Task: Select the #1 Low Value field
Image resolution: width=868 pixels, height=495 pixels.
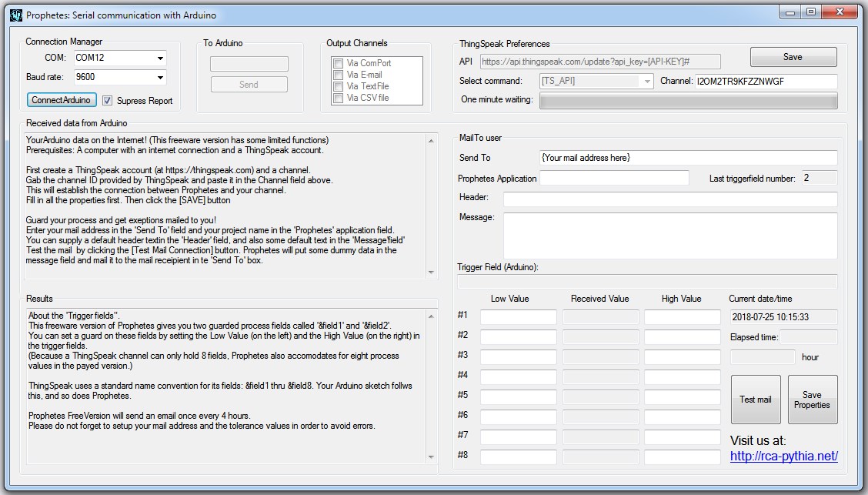Action: coord(518,317)
